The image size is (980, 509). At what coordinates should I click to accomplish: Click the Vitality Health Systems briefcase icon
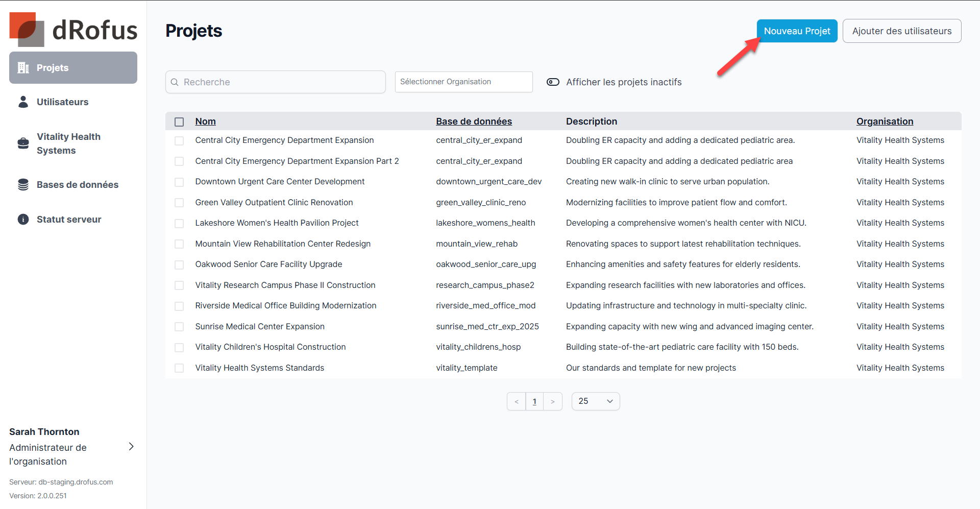pyautogui.click(x=23, y=143)
